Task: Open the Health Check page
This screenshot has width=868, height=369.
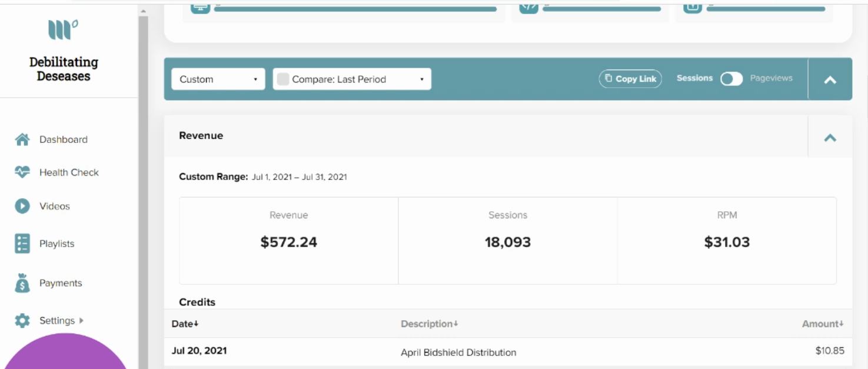Action: pos(69,172)
